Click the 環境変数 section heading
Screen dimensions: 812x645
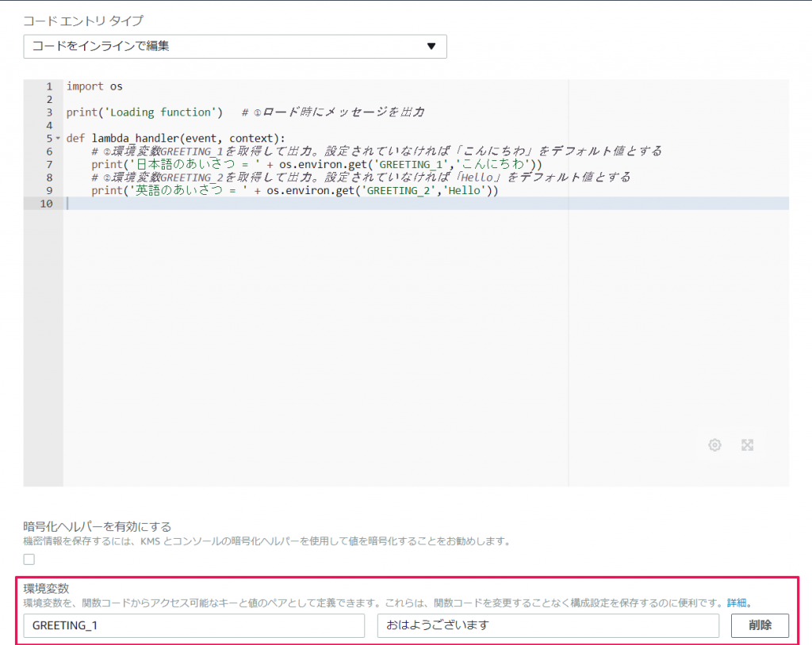46,589
